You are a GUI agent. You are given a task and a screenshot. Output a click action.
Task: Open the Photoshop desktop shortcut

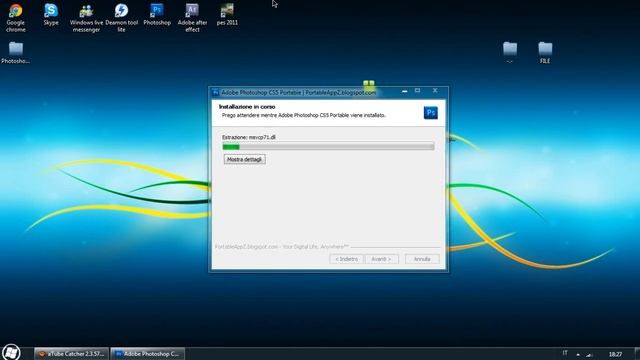click(x=157, y=15)
